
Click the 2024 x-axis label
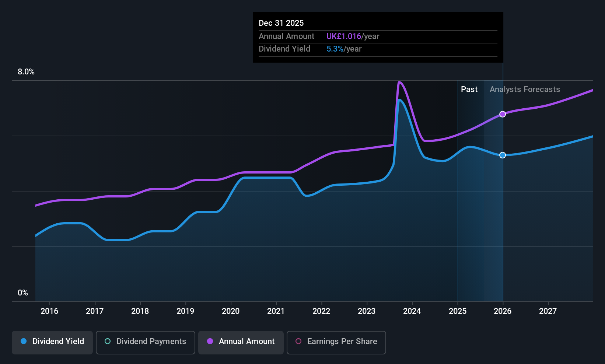coord(412,311)
